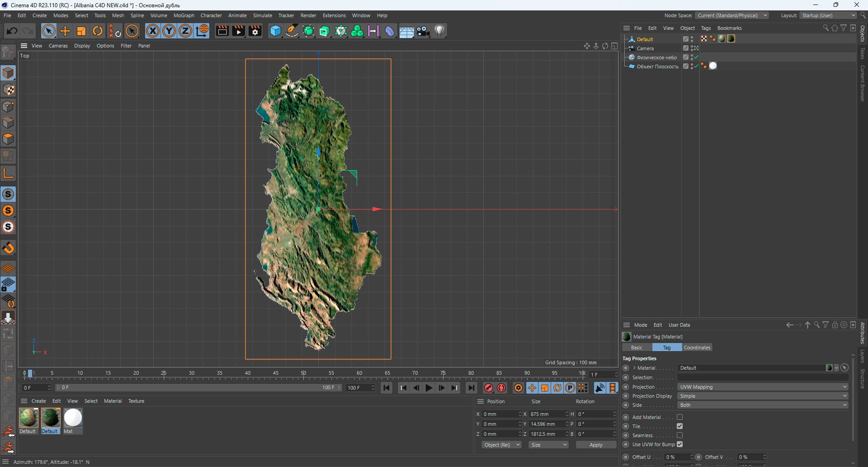Toggle the X axis lock

[153, 31]
